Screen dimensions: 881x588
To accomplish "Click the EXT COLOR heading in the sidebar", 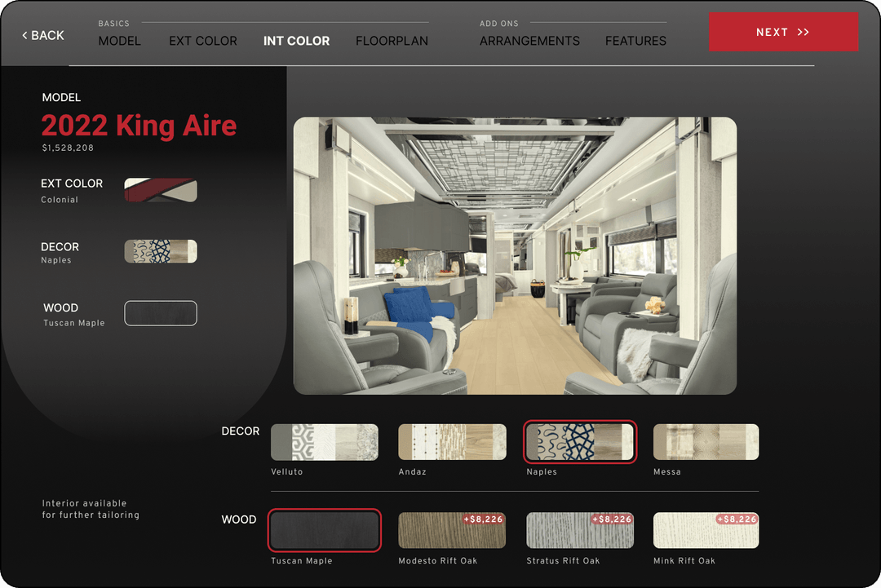I will pos(72,183).
